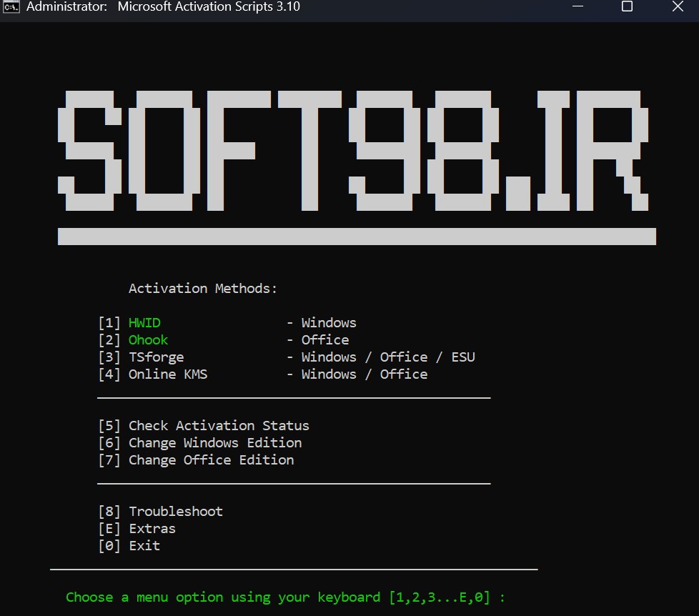Minimize the Activation Scripts window
The image size is (699, 616).
pos(577,6)
